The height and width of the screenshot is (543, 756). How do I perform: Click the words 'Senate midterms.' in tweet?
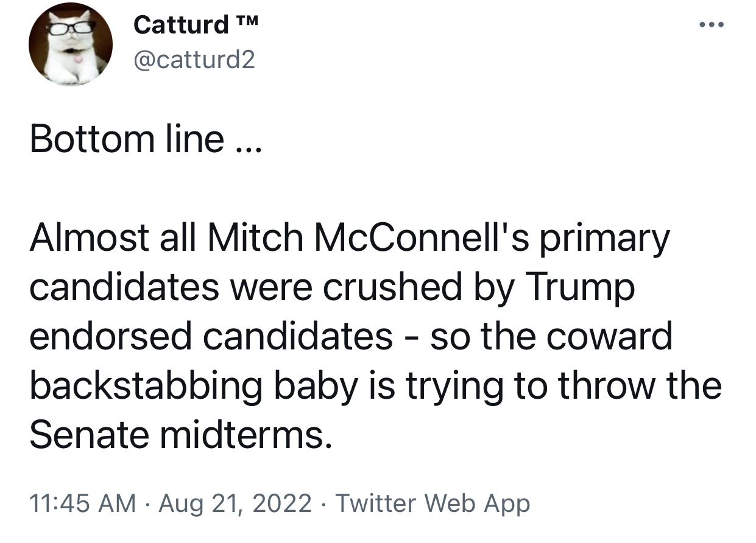(x=182, y=435)
